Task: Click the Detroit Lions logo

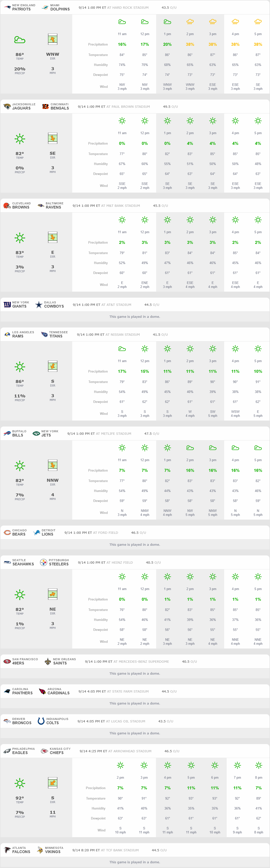Action: (36, 532)
